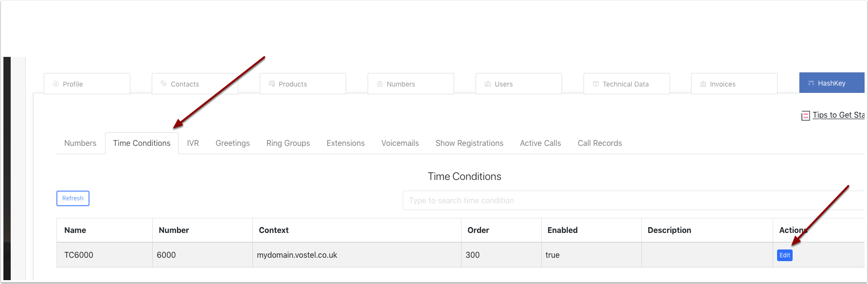The width and height of the screenshot is (868, 284).
Task: Click the Profile tab person icon
Action: pos(56,84)
